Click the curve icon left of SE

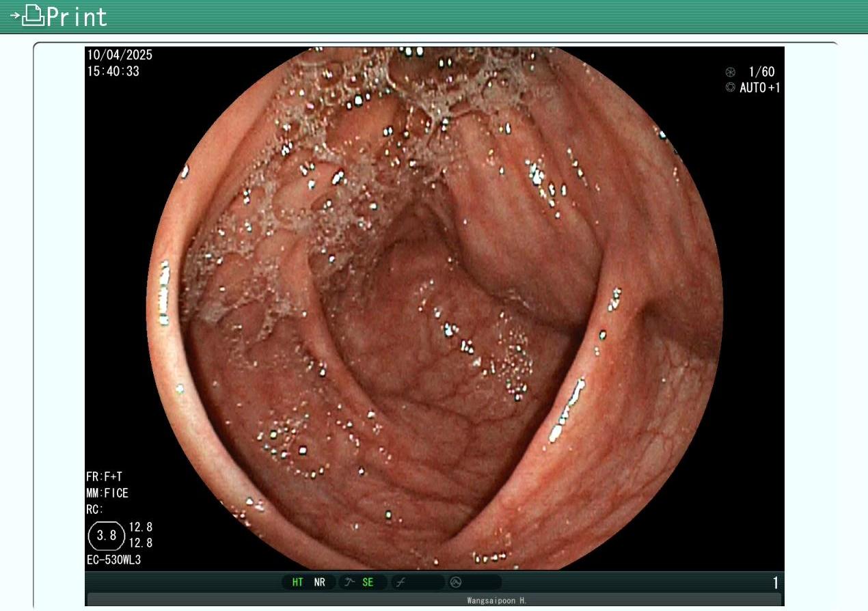[349, 582]
